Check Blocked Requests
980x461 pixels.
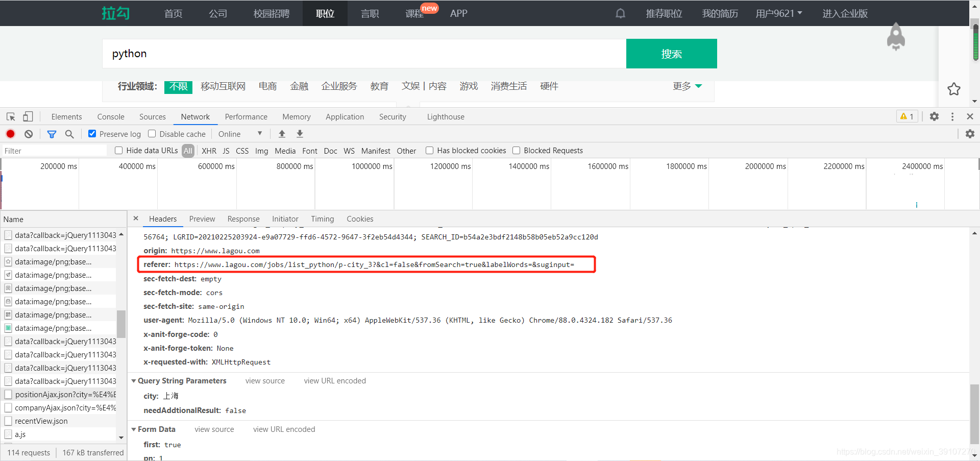pyautogui.click(x=516, y=150)
